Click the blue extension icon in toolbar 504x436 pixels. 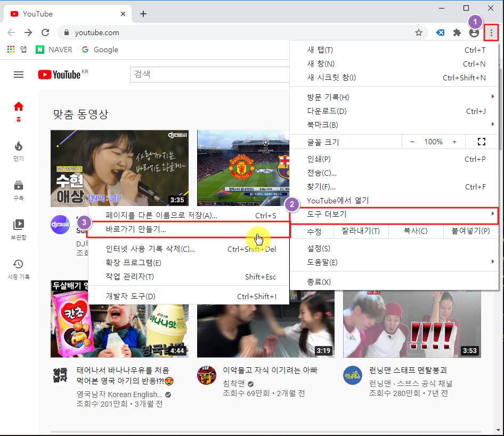[441, 32]
